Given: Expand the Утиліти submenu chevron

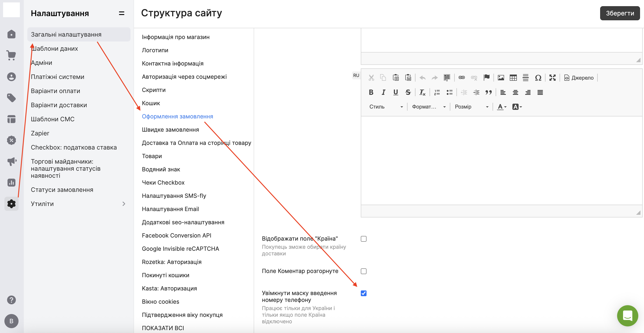Looking at the screenshot, I should pyautogui.click(x=124, y=204).
